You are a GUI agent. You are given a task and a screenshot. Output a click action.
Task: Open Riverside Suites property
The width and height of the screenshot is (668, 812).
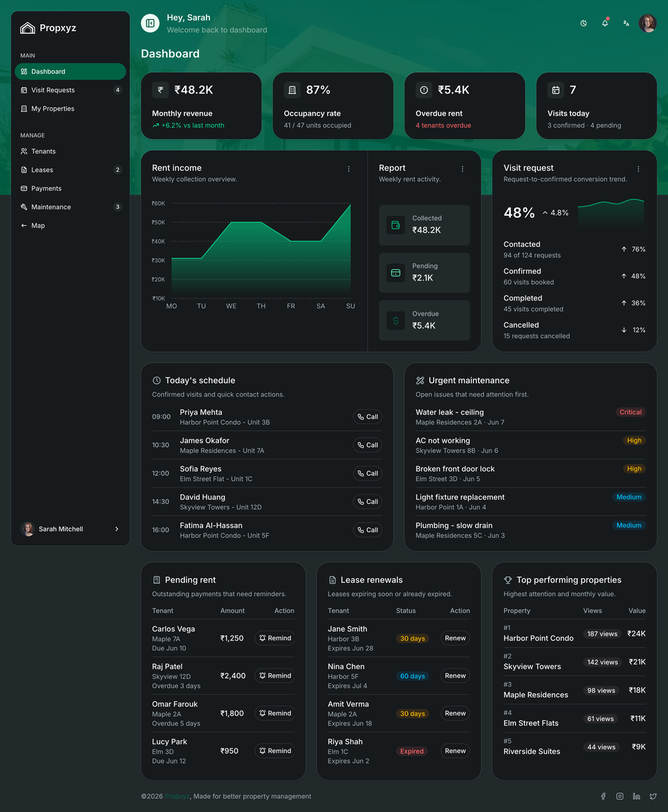(x=532, y=752)
